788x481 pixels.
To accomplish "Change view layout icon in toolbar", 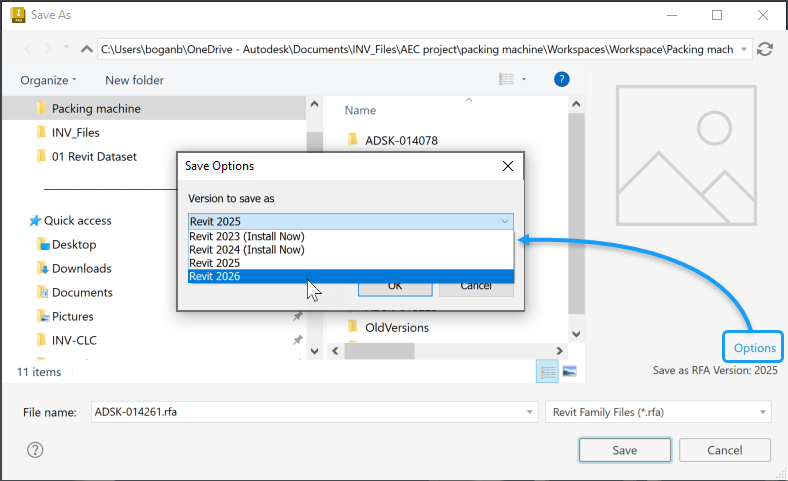I will (x=507, y=79).
